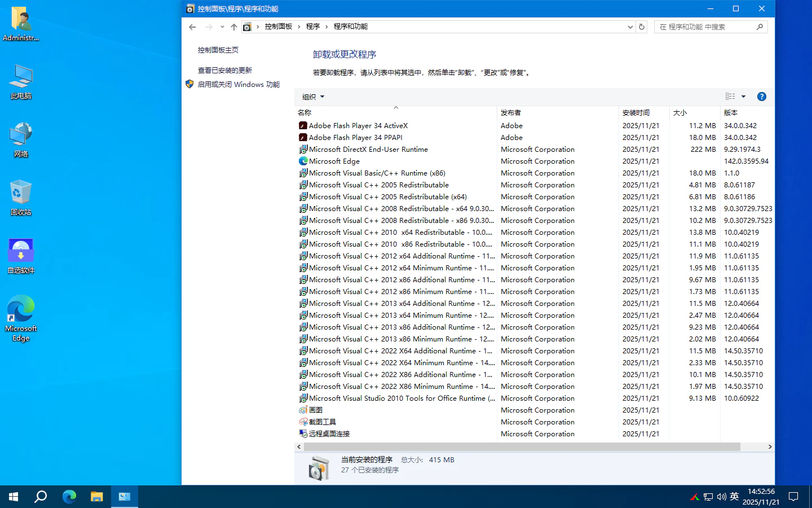Click the view layout icon
This screenshot has height=508, width=812.
point(730,97)
